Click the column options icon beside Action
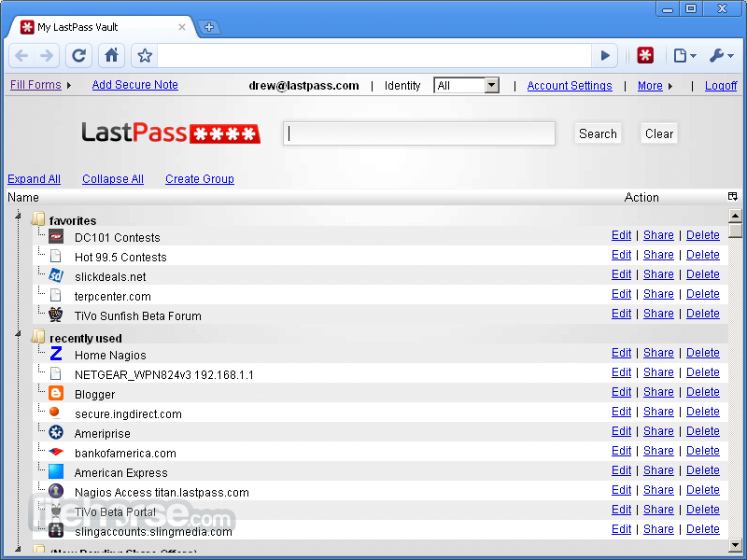747x560 pixels. tap(733, 196)
